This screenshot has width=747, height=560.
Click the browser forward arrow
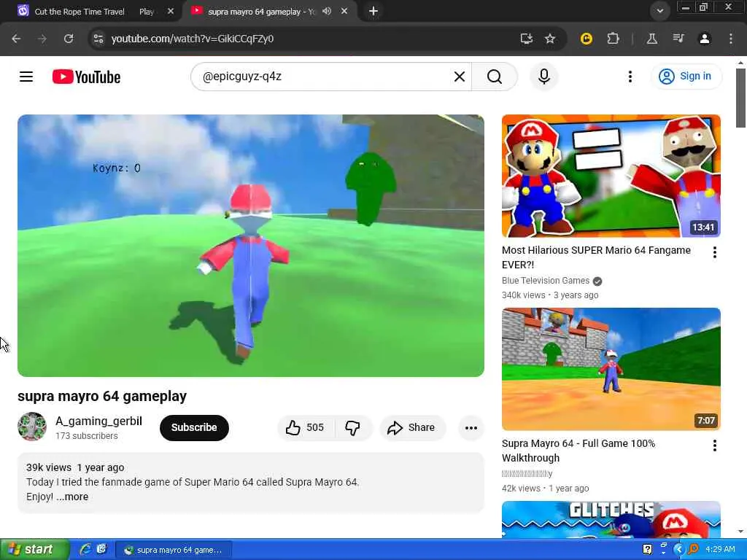[x=42, y=39]
